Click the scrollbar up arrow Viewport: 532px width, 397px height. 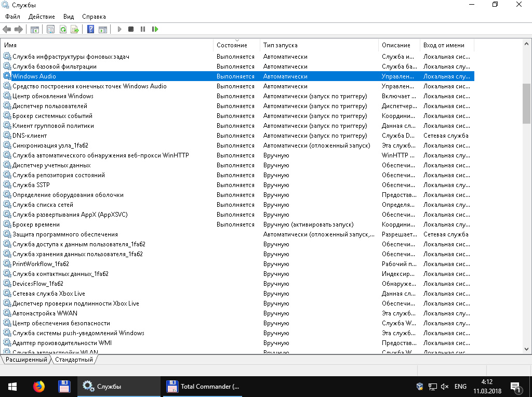pos(526,44)
